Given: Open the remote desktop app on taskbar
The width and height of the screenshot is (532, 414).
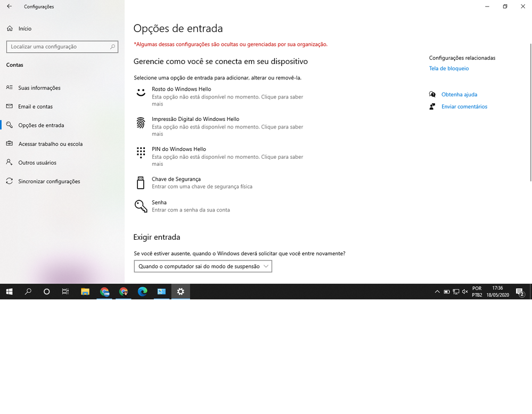Looking at the screenshot, I should 161,291.
